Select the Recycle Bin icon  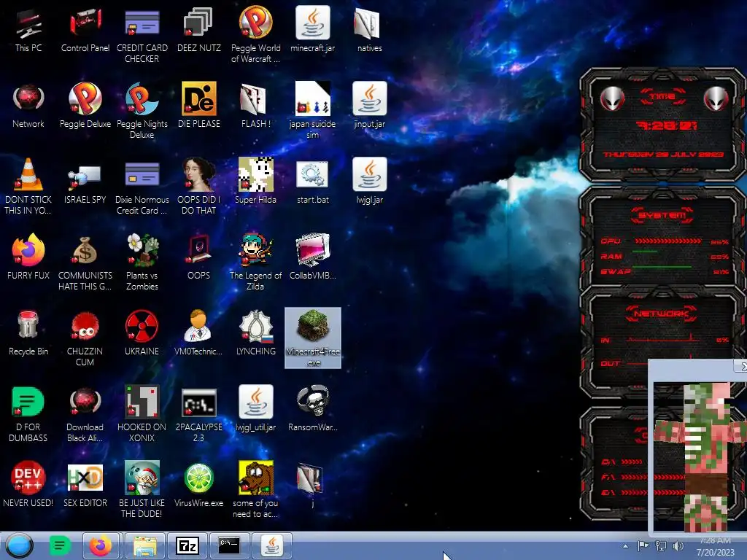coord(28,326)
